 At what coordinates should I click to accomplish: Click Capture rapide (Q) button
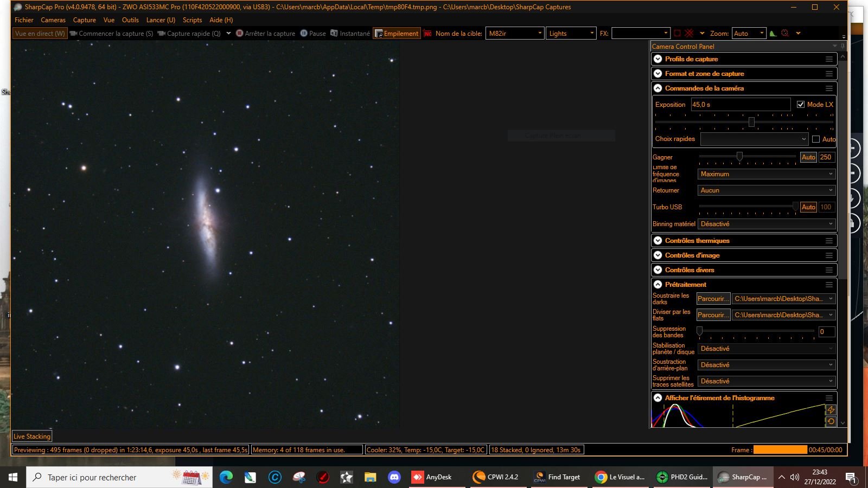(189, 33)
